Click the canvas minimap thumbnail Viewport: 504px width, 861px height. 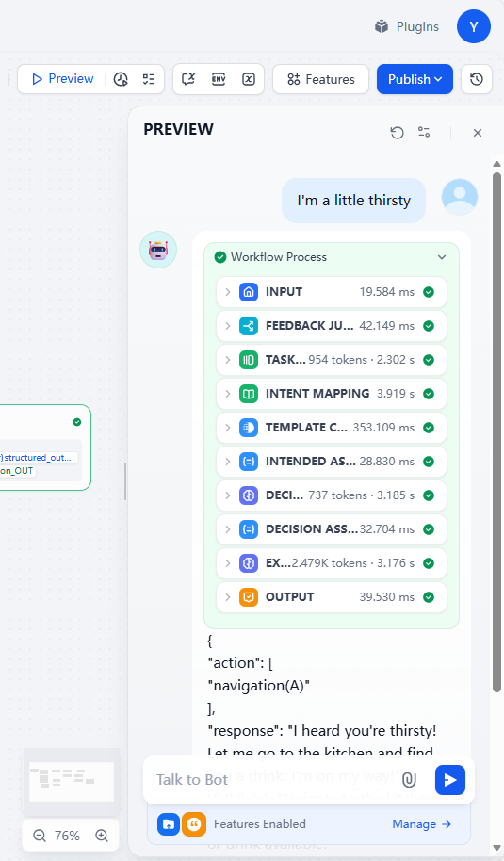point(72,781)
